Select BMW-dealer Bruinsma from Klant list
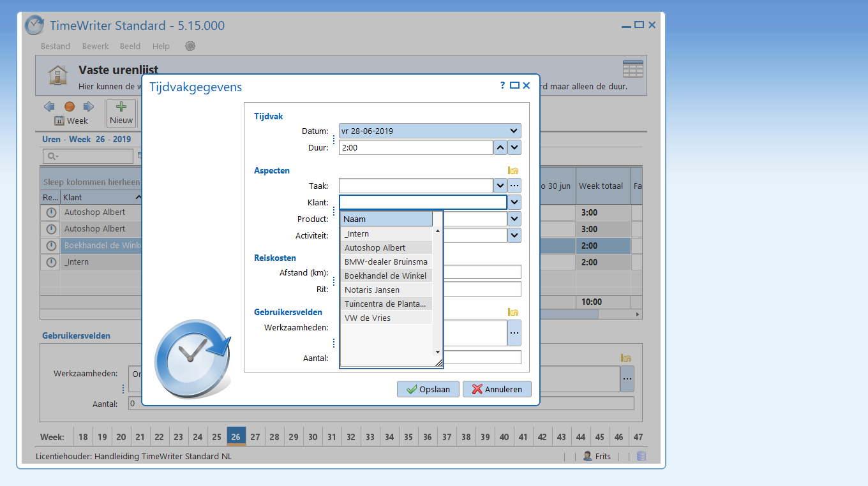Screen dimensions: 868x486 [387, 261]
